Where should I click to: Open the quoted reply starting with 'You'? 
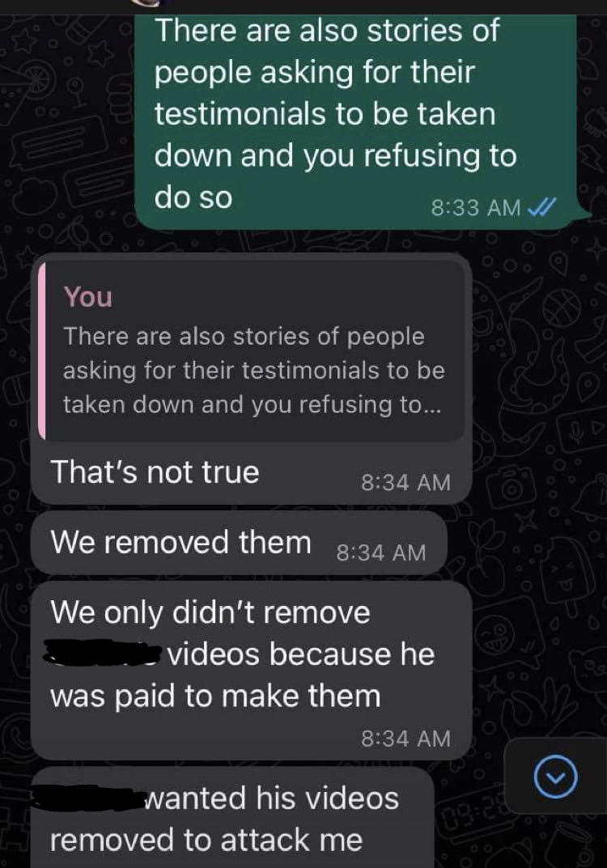(252, 351)
